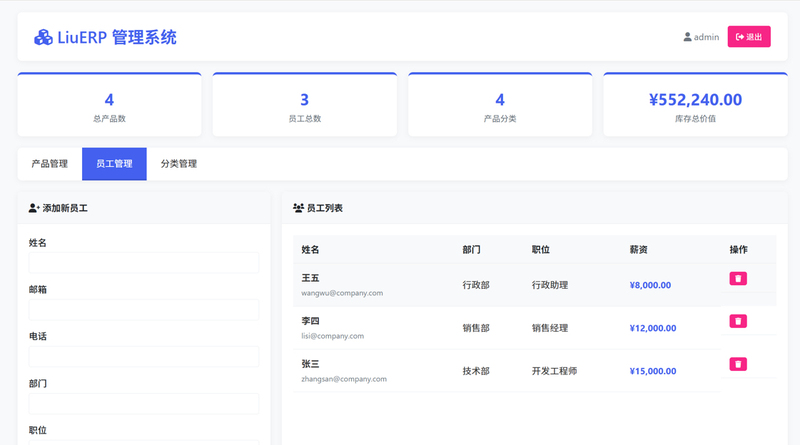Click the zhangsan@company.com email text
The image size is (800, 445).
(344, 379)
